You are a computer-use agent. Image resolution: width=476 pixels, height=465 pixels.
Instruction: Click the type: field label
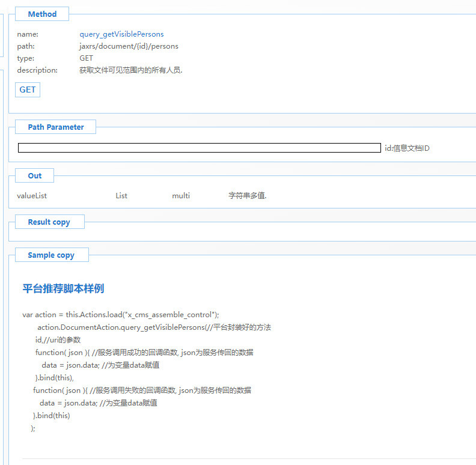pos(25,58)
